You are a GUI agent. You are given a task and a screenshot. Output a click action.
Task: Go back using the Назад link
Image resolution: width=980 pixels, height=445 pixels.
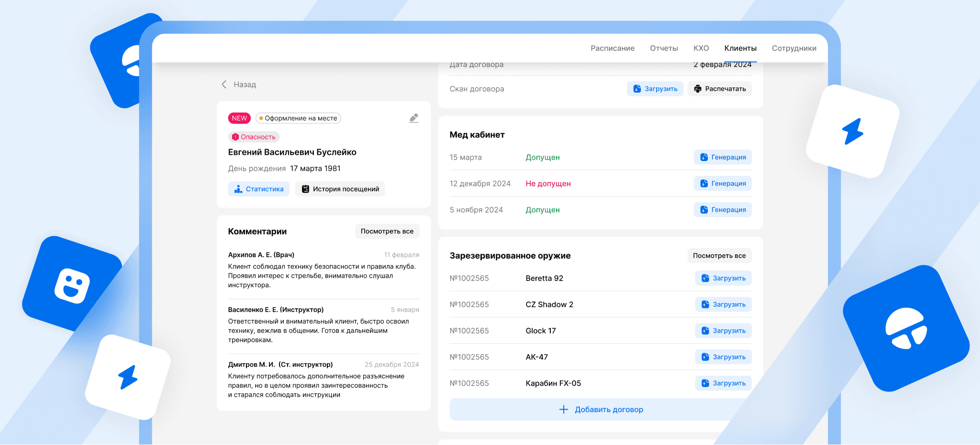(x=239, y=85)
